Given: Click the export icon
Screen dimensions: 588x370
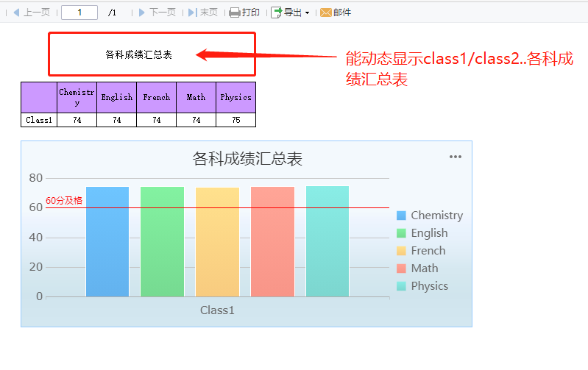Looking at the screenshot, I should (277, 13).
